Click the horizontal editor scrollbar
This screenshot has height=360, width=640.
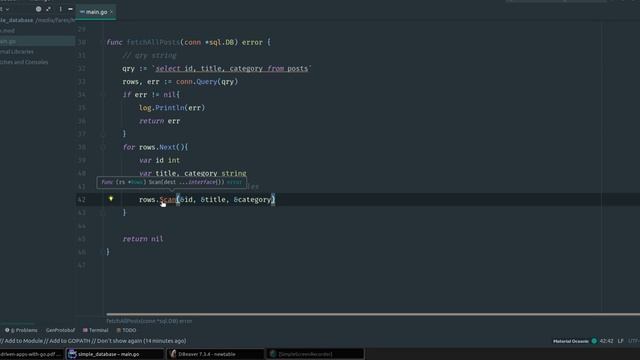click(373, 314)
